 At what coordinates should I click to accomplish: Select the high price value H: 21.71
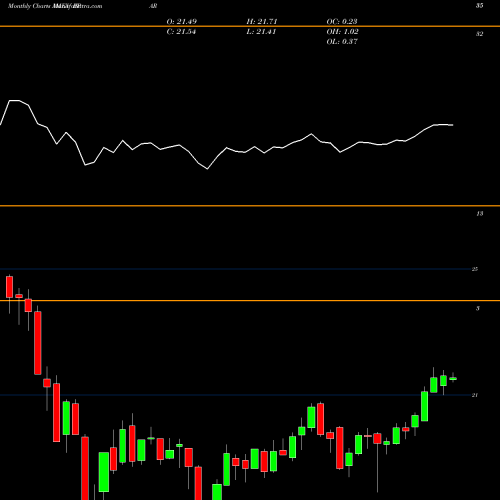[262, 21]
